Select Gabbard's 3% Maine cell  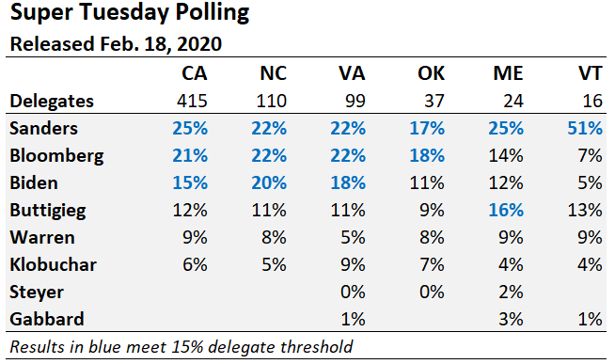click(511, 319)
